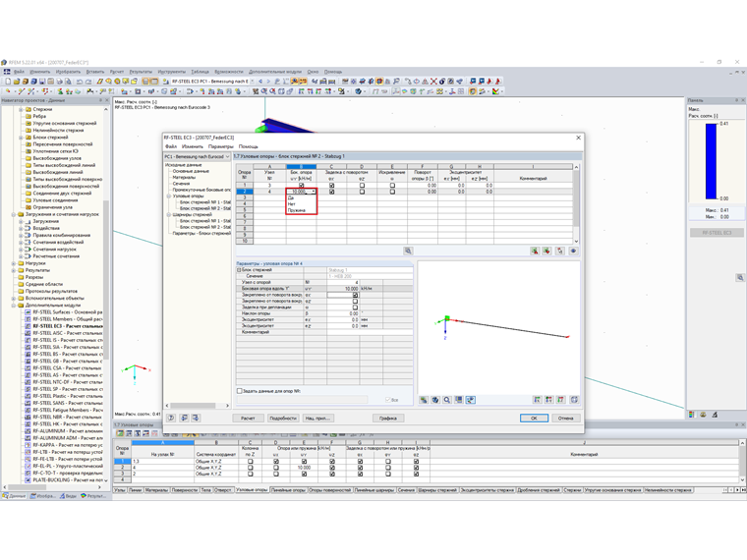This screenshot has height=560, width=747.
Task: Click the first icon under the dialog preview
Action: [x=424, y=400]
